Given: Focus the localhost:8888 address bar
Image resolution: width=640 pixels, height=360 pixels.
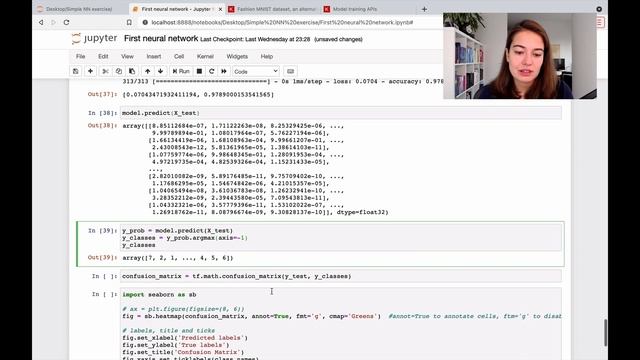Looking at the screenshot, I should (282, 22).
